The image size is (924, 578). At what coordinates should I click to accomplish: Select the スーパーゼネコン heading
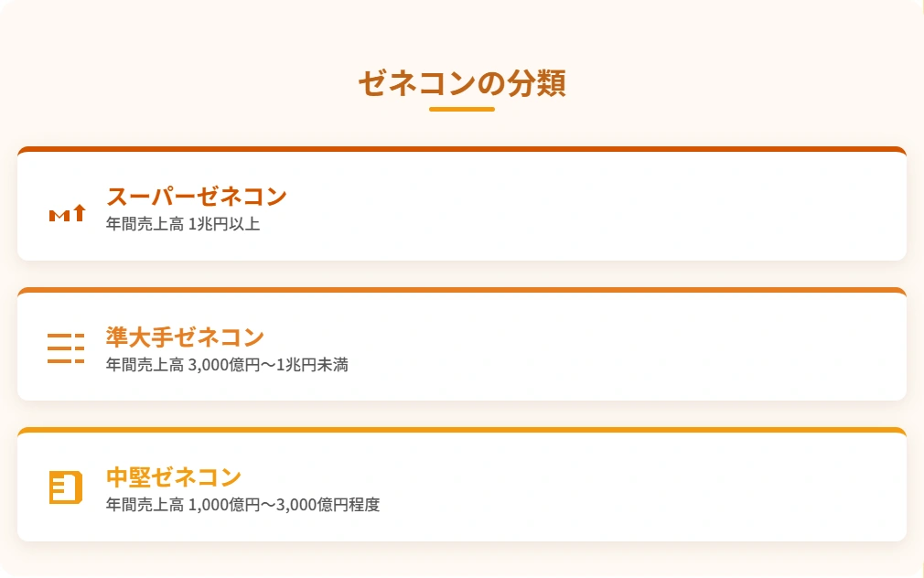pos(196,197)
